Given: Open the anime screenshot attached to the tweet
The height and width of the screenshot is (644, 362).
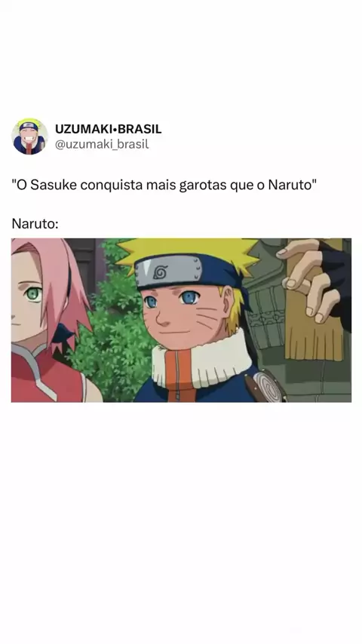Looking at the screenshot, I should point(181,320).
